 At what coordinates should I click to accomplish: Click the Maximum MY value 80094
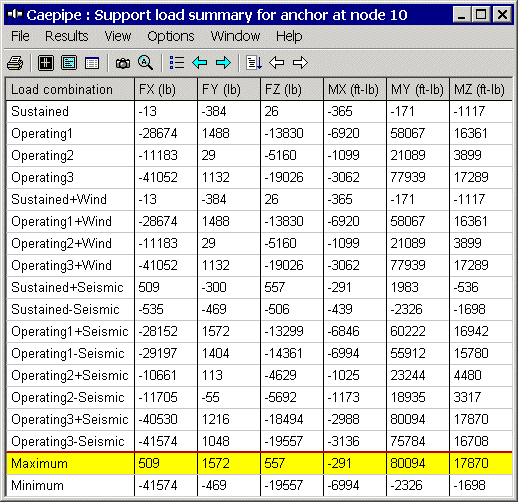[x=408, y=463]
